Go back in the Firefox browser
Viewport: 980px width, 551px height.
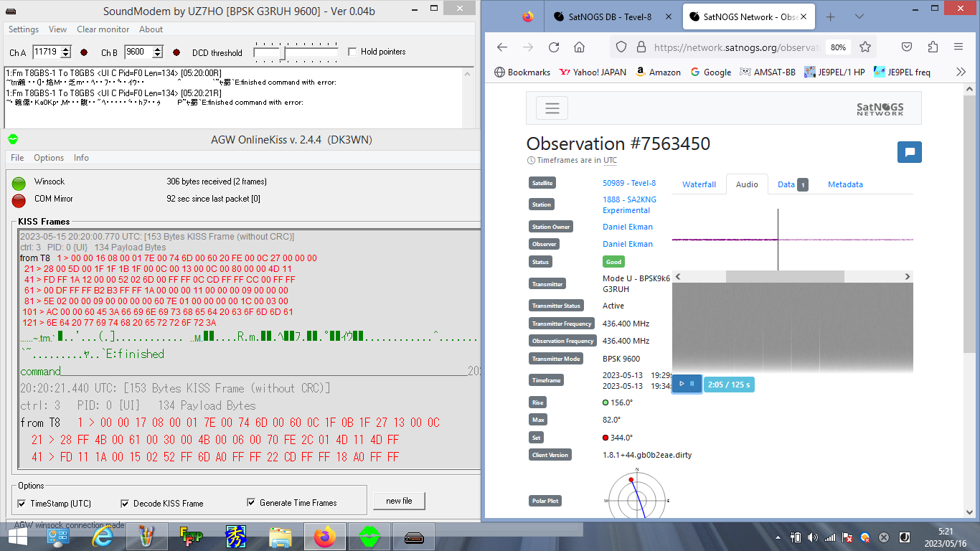click(502, 47)
